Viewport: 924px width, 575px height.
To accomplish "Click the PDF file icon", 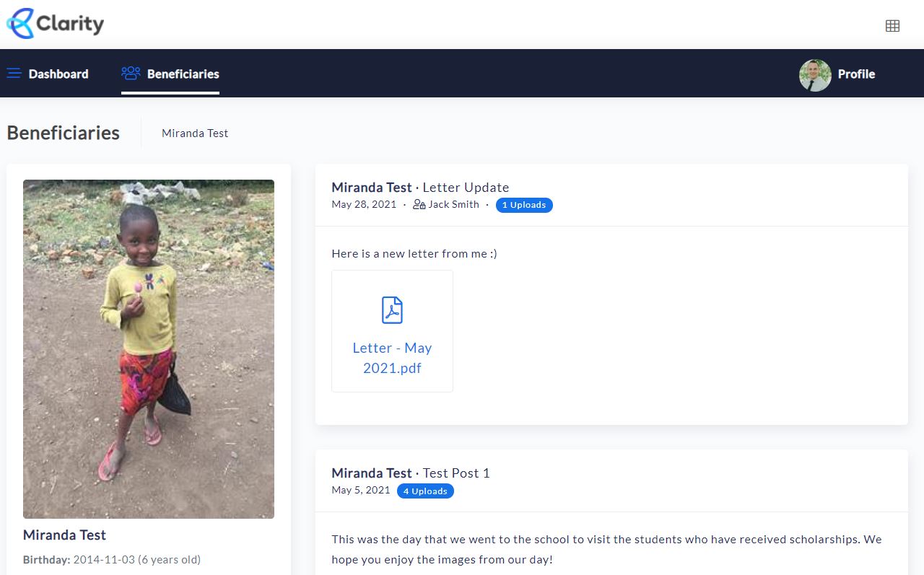I will pos(392,310).
